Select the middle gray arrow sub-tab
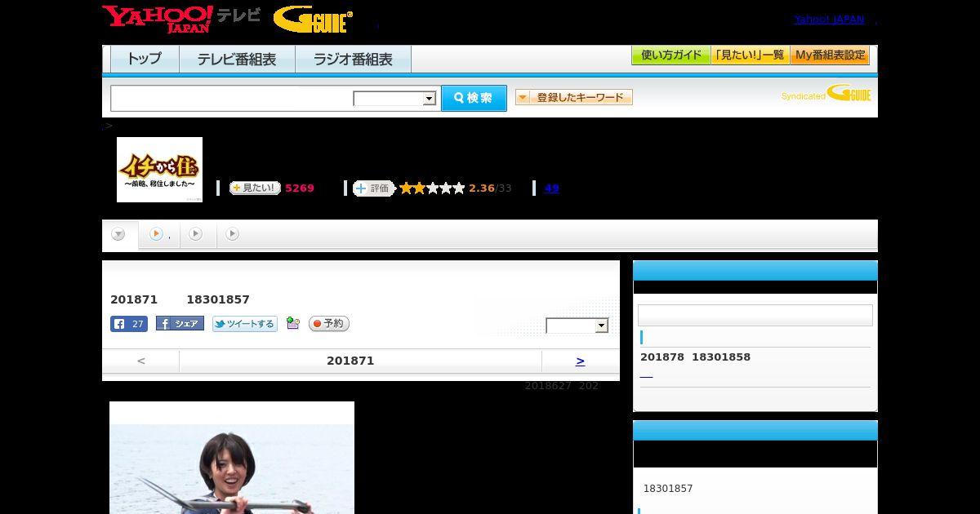This screenshot has height=514, width=980. pos(196,234)
